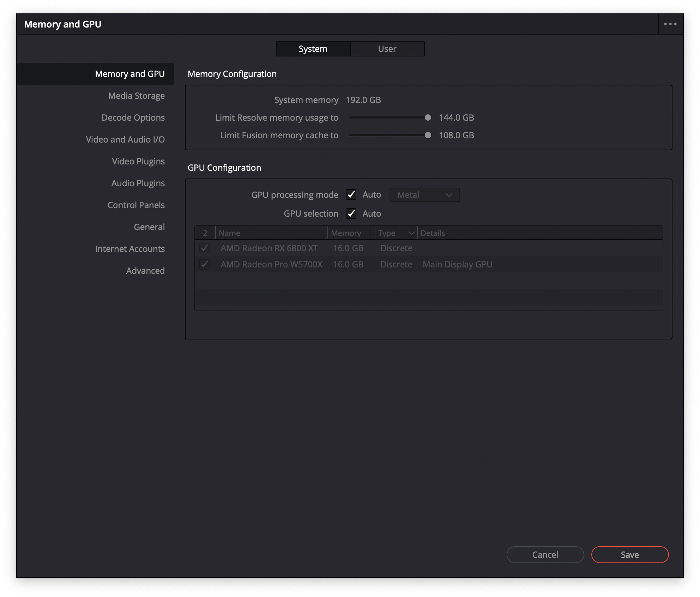
Task: Click the Type column sort arrow
Action: coord(411,233)
